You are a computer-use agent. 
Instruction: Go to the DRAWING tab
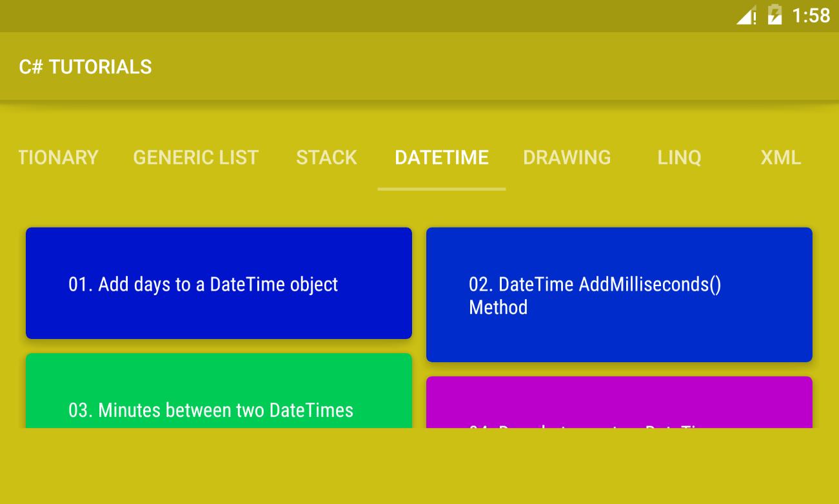click(567, 157)
